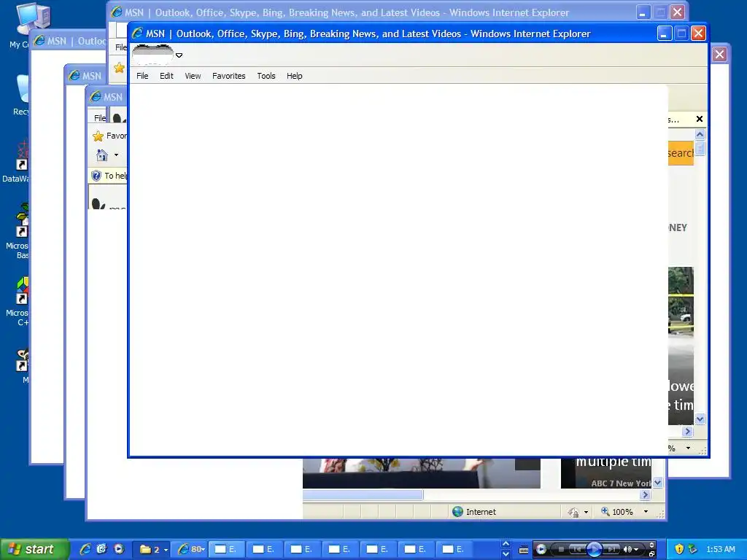
Task: Open the File menu in the back MSN window
Action: click(x=99, y=117)
